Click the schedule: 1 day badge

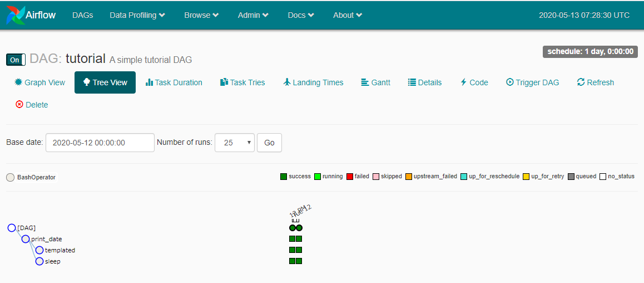click(x=590, y=52)
